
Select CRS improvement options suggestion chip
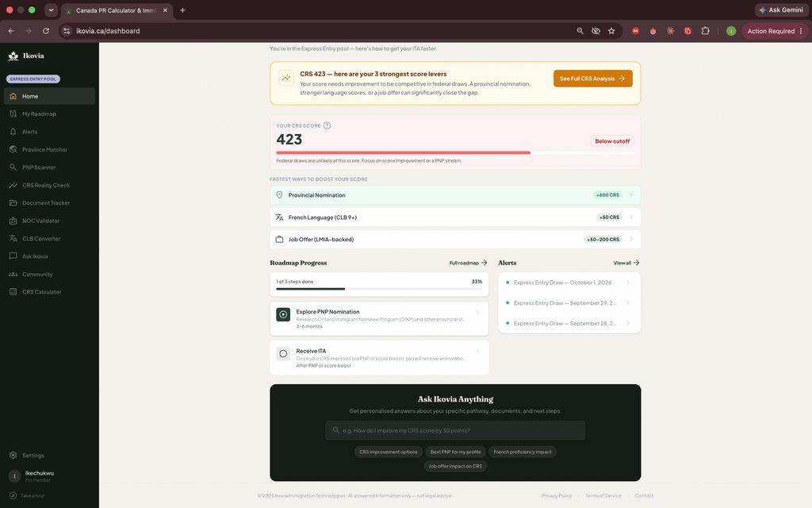click(389, 452)
